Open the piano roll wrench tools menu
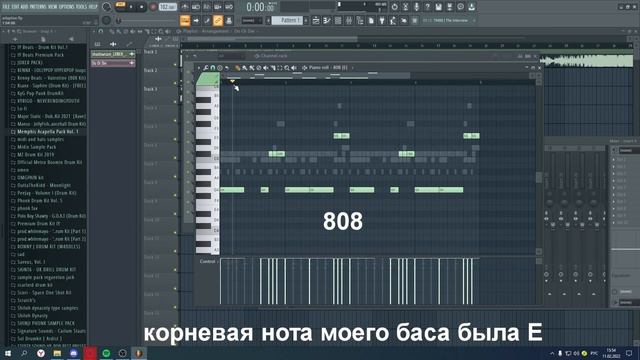Viewport: 640px width, 360px height. coord(206,68)
